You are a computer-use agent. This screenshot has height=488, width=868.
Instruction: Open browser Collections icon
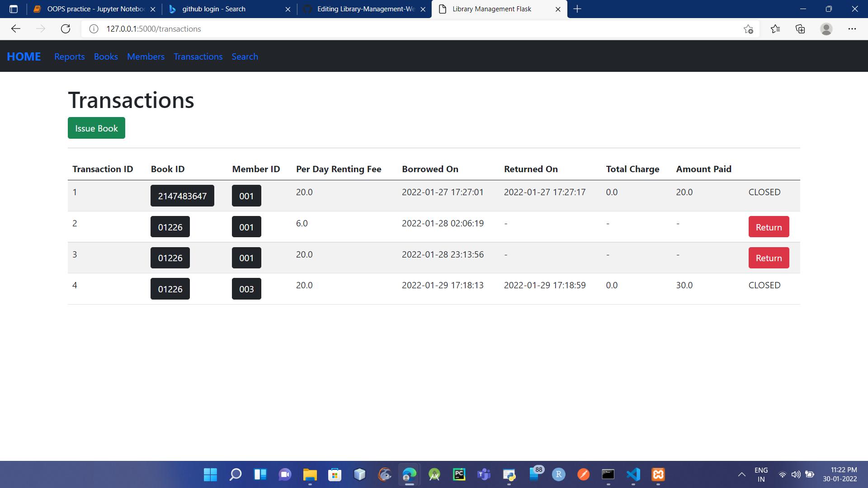(800, 28)
